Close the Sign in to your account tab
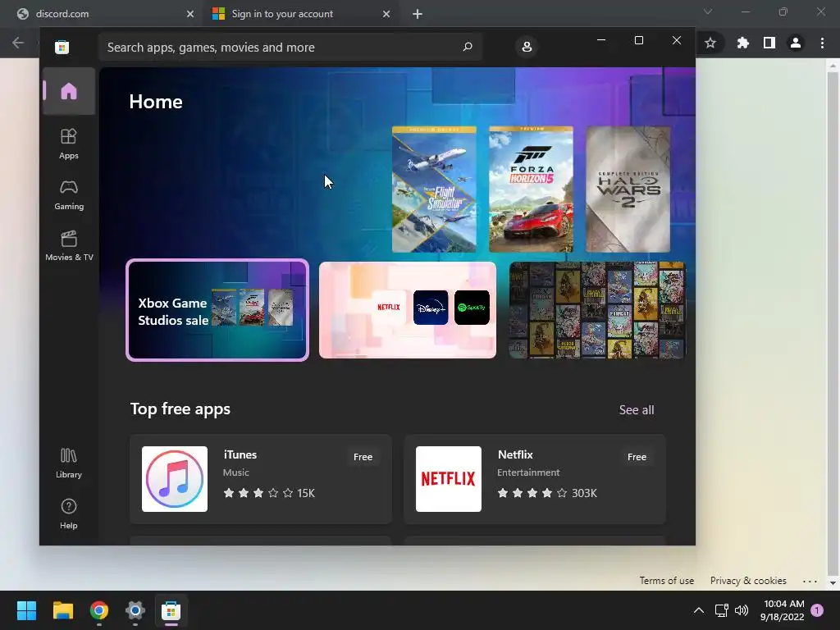 tap(386, 14)
